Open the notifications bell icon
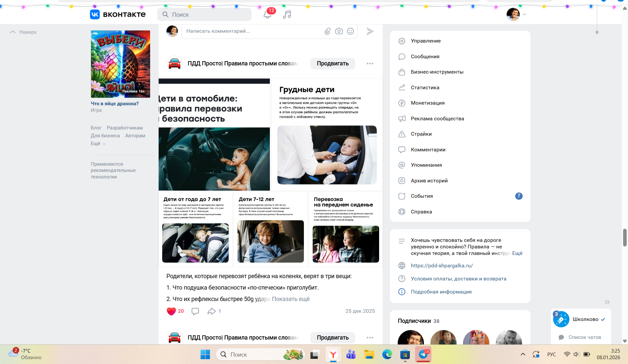This screenshot has width=628, height=364. (x=267, y=15)
